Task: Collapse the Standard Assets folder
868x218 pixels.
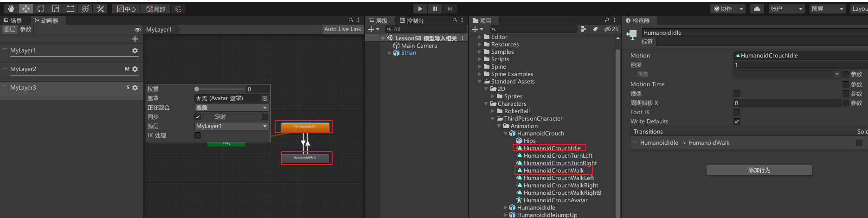Action: click(480, 82)
